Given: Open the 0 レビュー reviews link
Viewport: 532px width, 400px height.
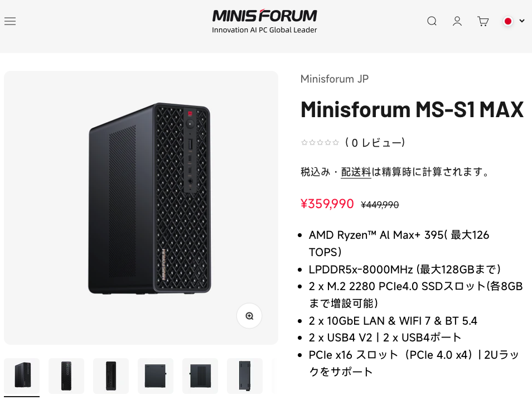Looking at the screenshot, I should 375,143.
